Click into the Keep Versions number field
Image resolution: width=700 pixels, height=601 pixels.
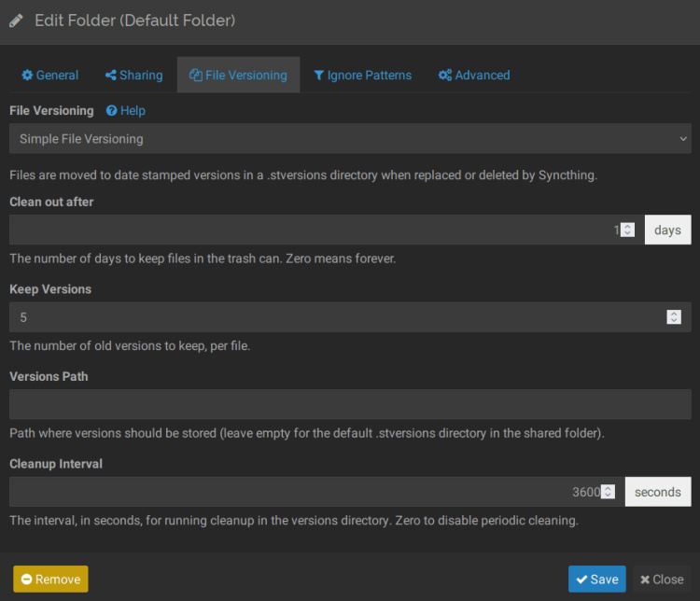[x=336, y=317]
